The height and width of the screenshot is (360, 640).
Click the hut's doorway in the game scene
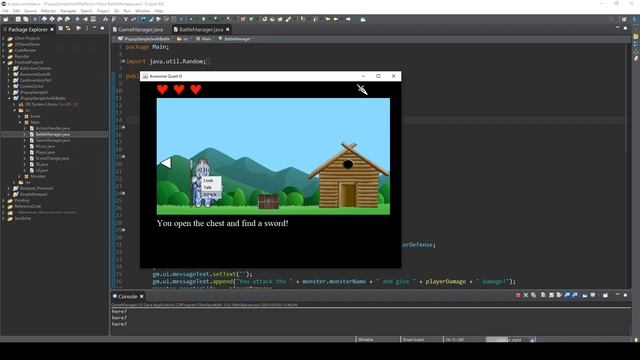348,195
